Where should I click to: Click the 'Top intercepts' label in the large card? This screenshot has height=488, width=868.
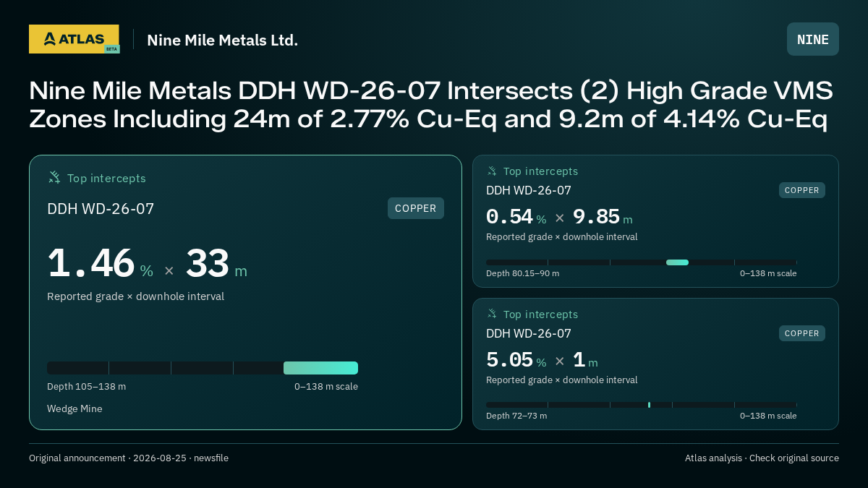pyautogui.click(x=106, y=178)
